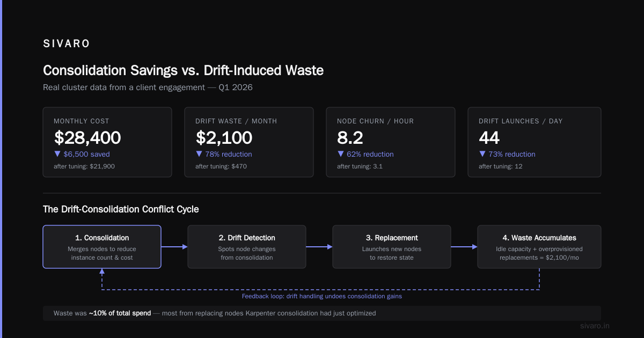The image size is (644, 338).
Task: Click the '$6,500 saved' indicator
Action: point(82,154)
